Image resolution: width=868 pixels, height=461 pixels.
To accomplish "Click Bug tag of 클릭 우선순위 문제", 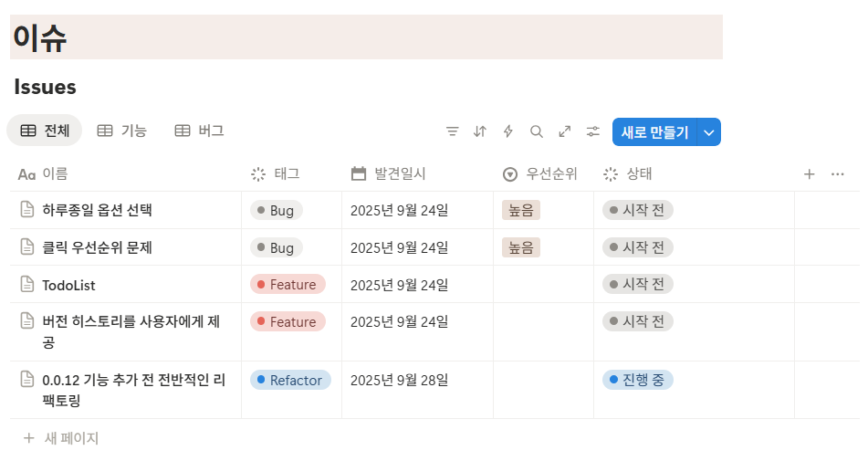I will (277, 248).
